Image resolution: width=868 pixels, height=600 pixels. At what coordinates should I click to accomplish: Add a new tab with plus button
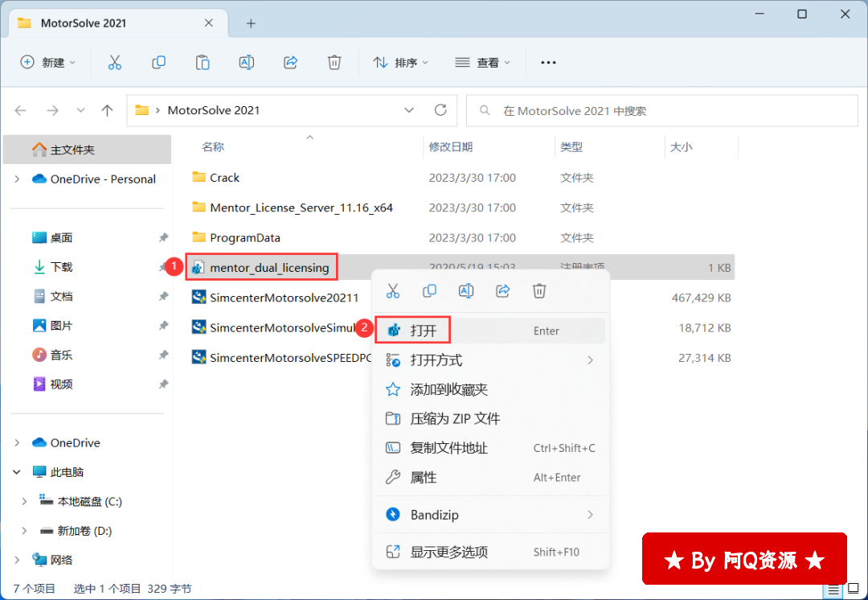tap(251, 23)
